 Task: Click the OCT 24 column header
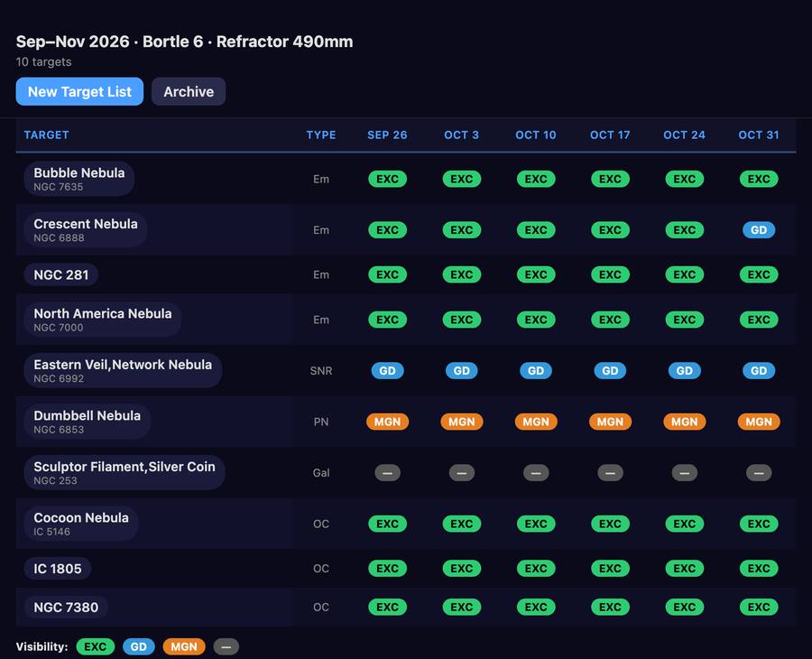click(685, 135)
